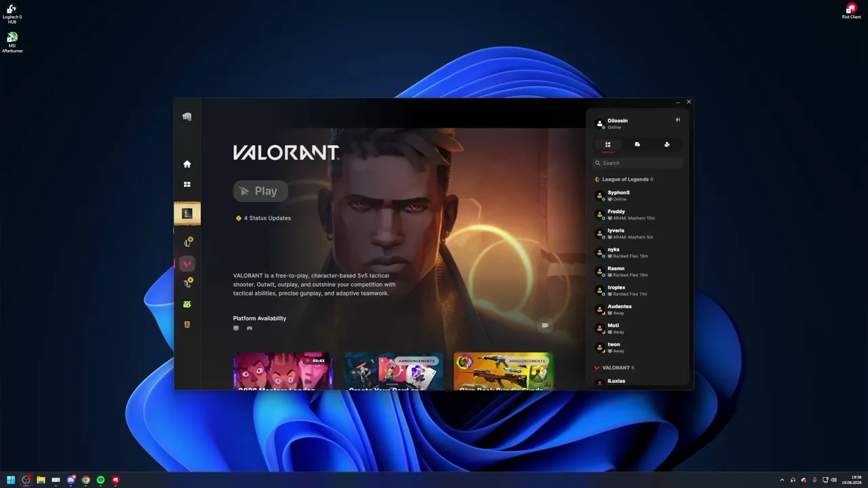Switch to the friends list tab

608,144
